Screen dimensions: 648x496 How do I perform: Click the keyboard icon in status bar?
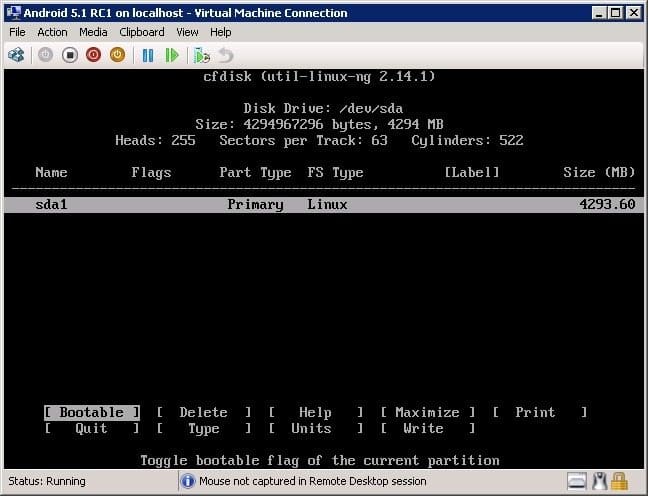click(x=577, y=482)
